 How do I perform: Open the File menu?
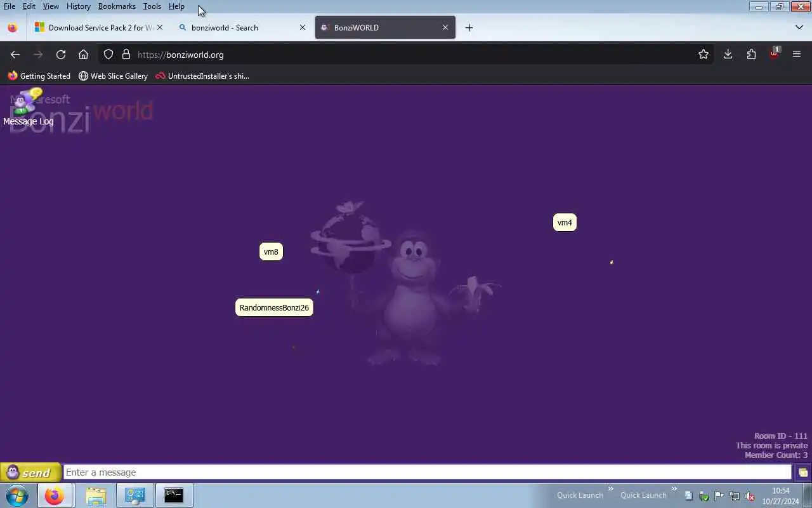tap(10, 6)
